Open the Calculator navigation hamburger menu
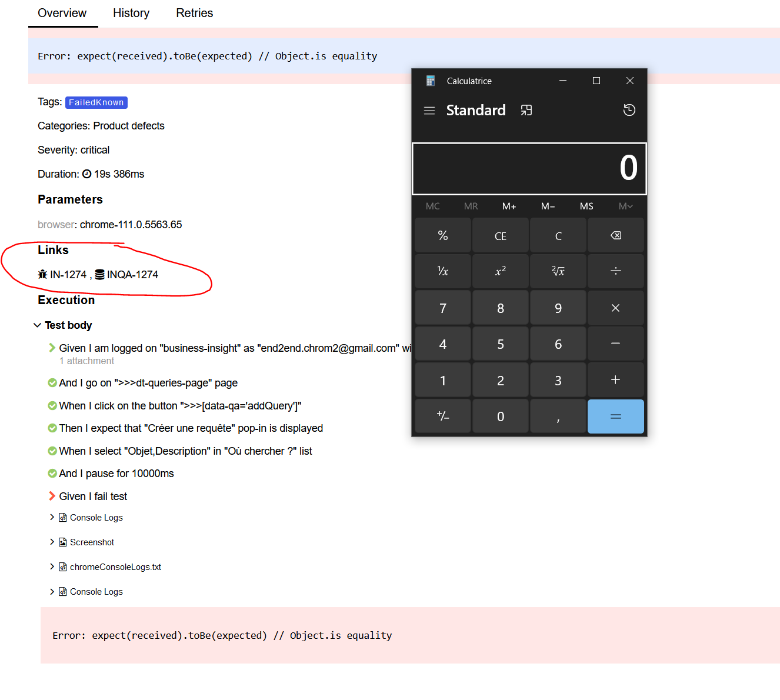Image resolution: width=780 pixels, height=700 pixels. point(429,110)
